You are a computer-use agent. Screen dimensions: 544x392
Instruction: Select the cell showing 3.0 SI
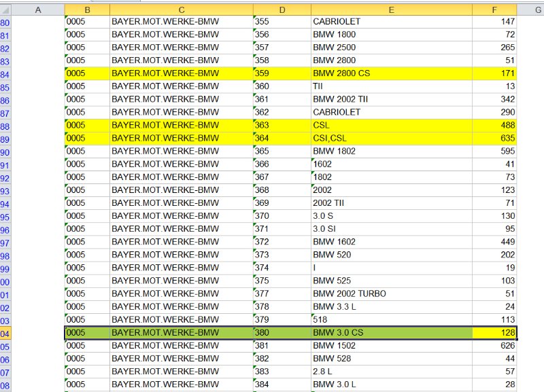pos(391,229)
